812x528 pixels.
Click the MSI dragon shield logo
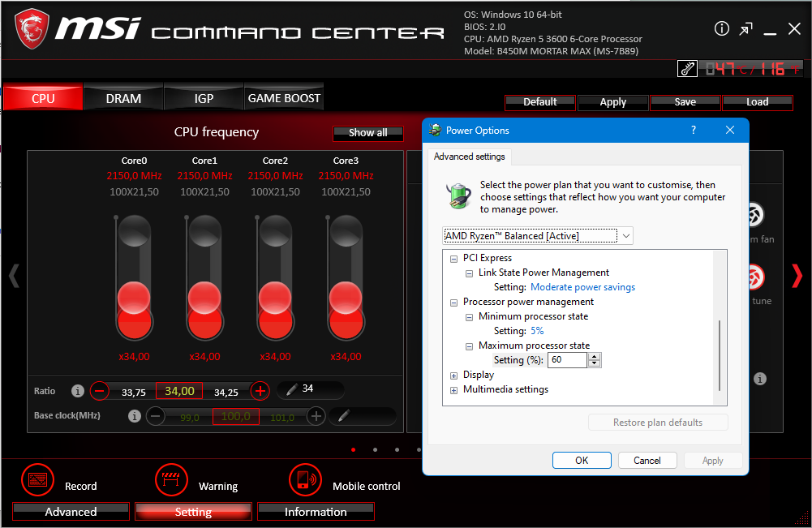32,29
